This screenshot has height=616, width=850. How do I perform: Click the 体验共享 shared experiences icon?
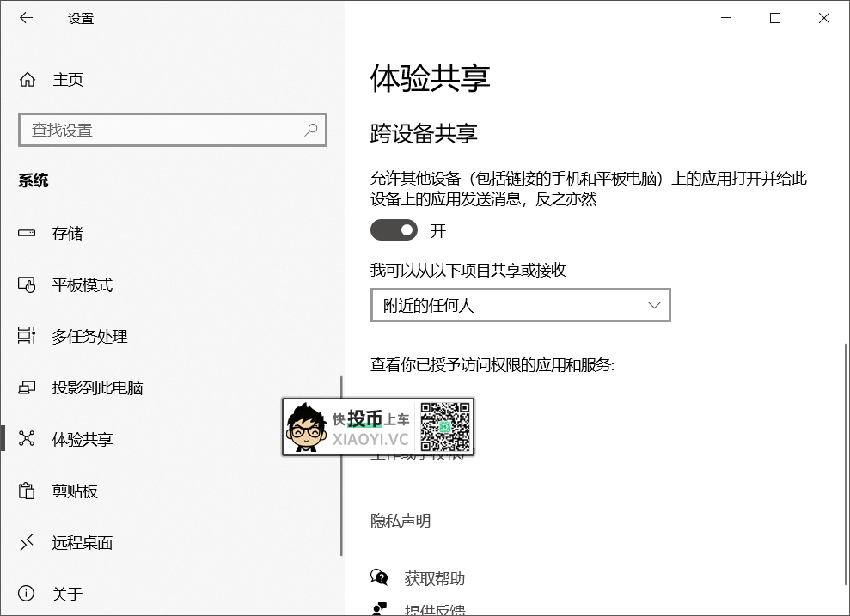tap(28, 439)
